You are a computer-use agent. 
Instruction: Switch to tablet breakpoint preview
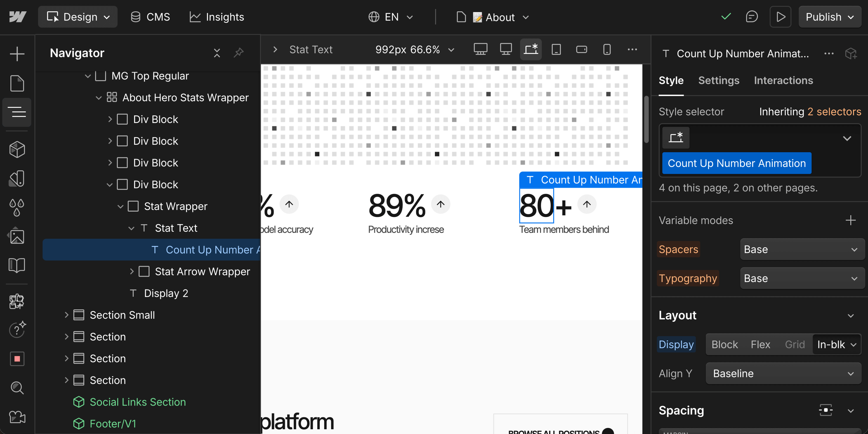point(556,49)
